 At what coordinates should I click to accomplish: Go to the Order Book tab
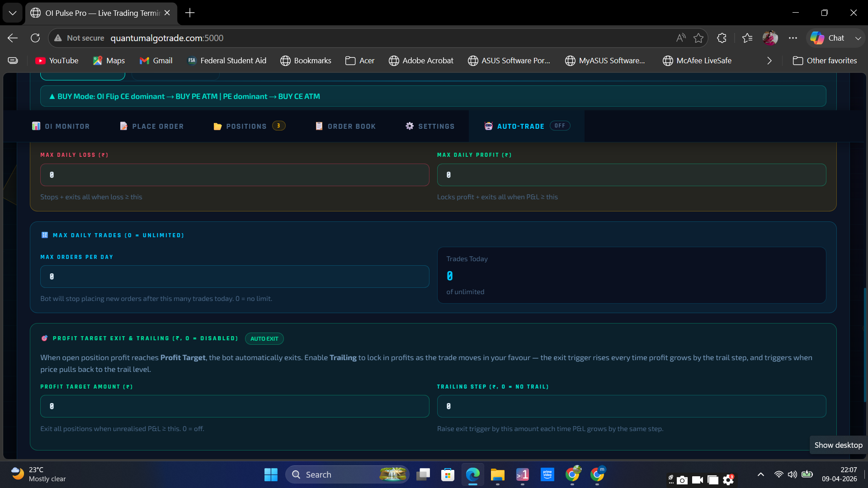pyautogui.click(x=346, y=126)
